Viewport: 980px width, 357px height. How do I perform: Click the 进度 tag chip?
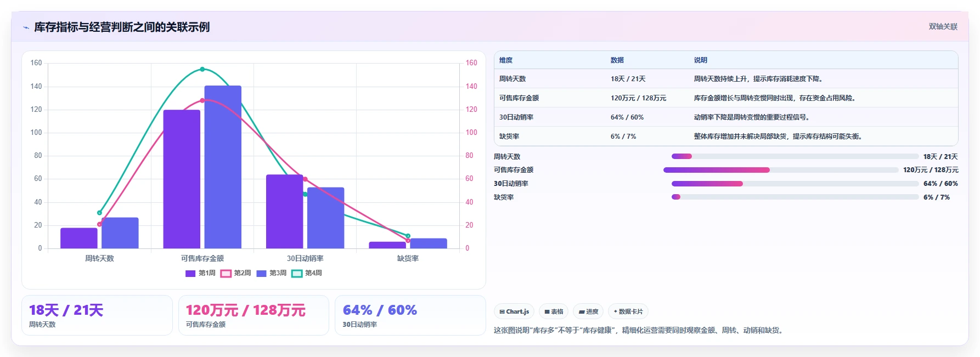(x=588, y=311)
